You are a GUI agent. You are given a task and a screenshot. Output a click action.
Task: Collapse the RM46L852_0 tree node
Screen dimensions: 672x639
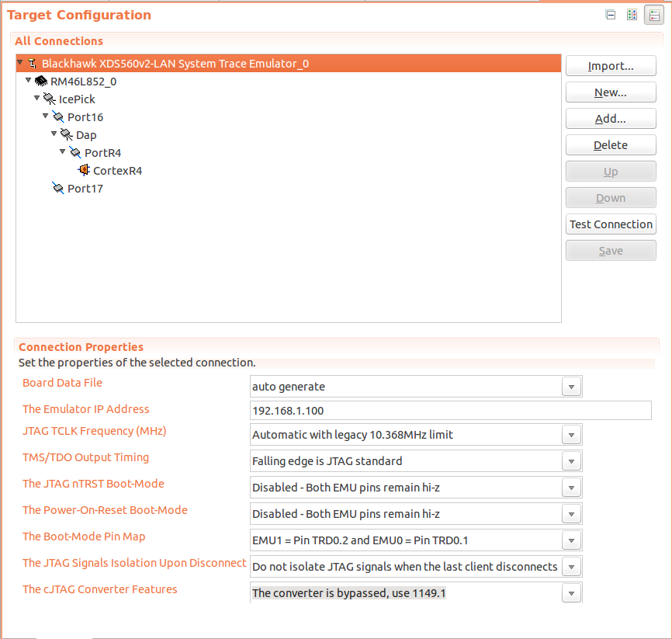click(x=28, y=80)
